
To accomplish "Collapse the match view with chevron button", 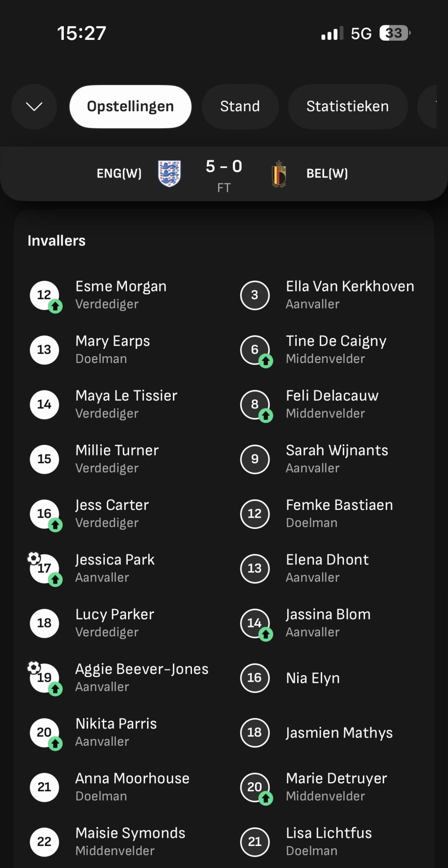I will (x=34, y=107).
